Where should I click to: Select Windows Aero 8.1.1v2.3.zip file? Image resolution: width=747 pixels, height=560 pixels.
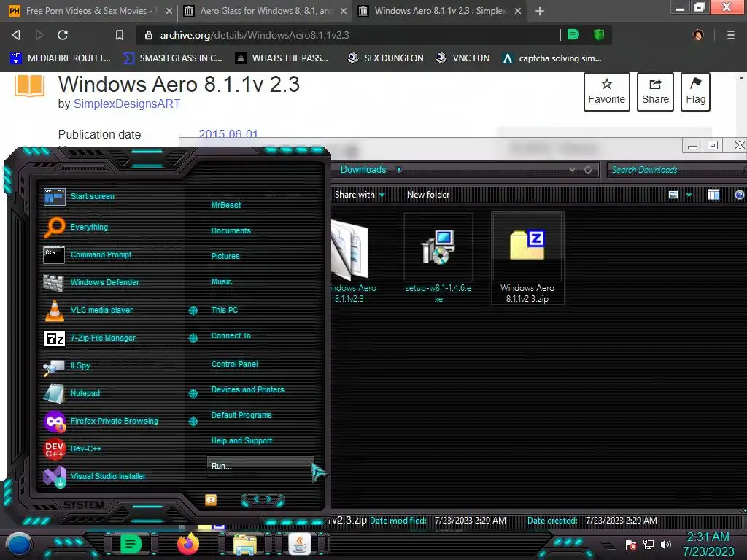tap(527, 258)
